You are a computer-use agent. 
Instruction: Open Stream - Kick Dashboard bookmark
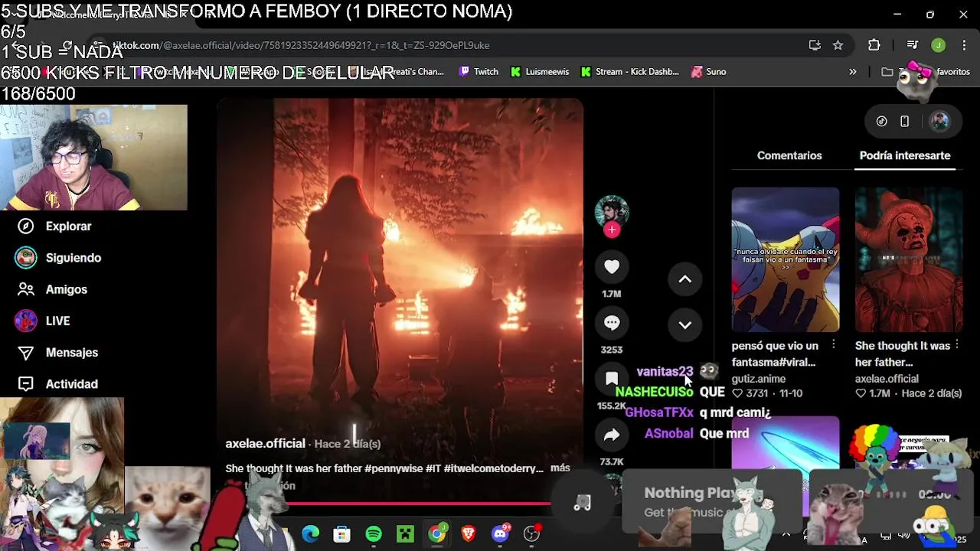click(629, 72)
